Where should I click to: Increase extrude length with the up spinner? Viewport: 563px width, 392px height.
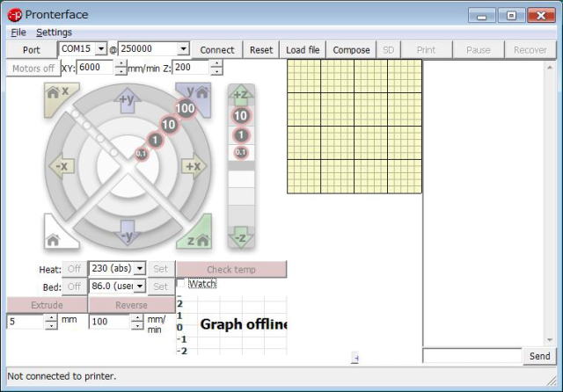51,318
